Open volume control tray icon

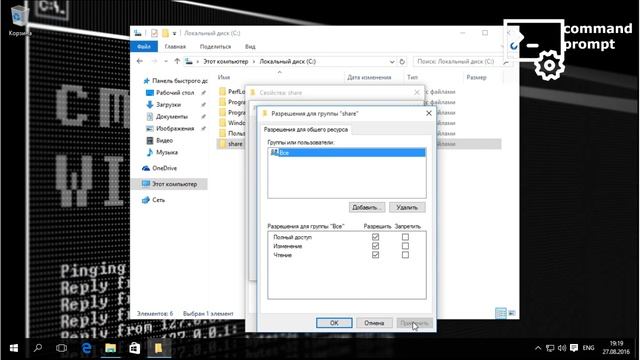pyautogui.click(x=562, y=348)
